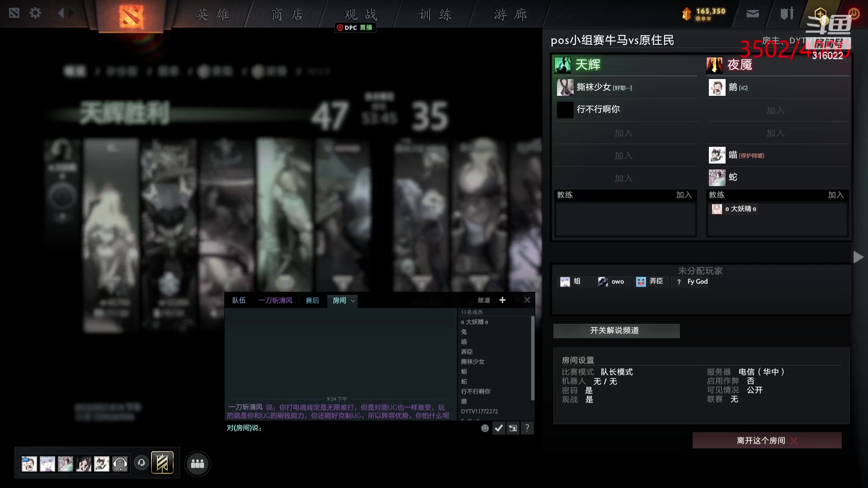The width and height of the screenshot is (868, 488).
Task: Go back with the left arrow
Action: click(61, 13)
